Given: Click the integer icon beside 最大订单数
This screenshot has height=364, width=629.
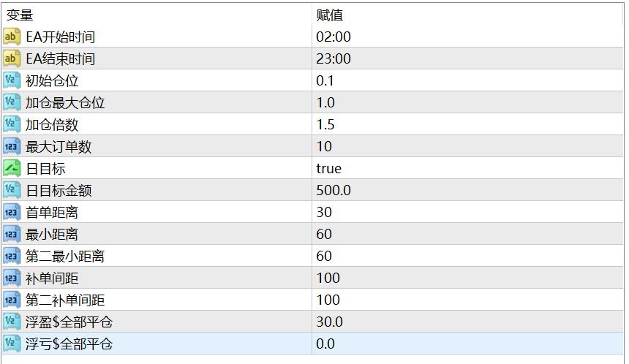Looking at the screenshot, I should [12, 146].
